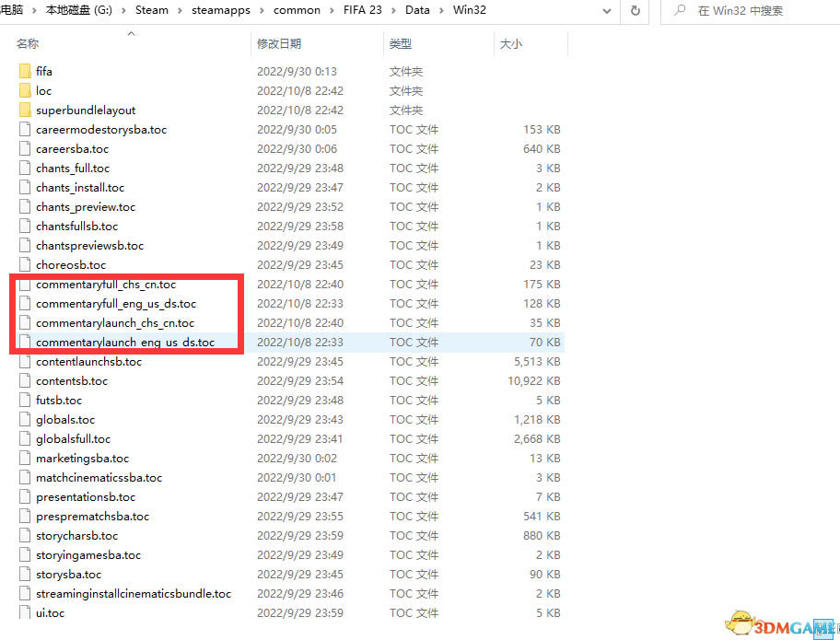Open the loc folder icon
The height and width of the screenshot is (640, 840).
coord(25,90)
